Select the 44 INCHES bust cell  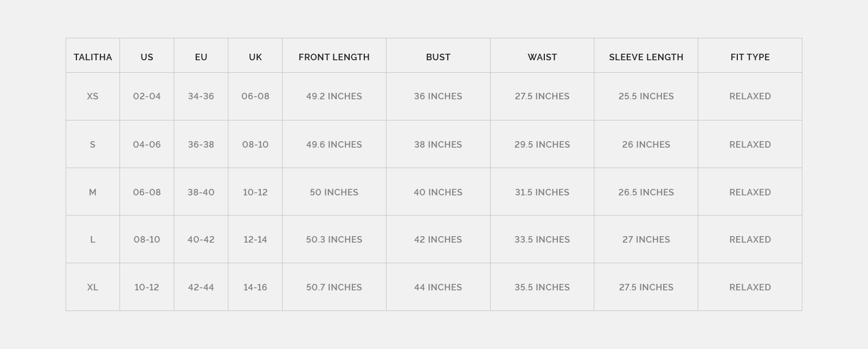[x=438, y=287]
